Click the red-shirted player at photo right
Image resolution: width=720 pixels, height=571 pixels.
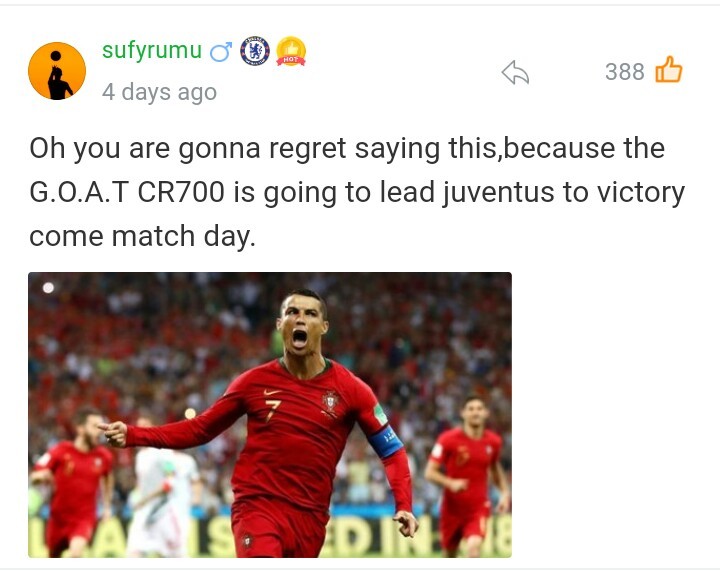468,475
